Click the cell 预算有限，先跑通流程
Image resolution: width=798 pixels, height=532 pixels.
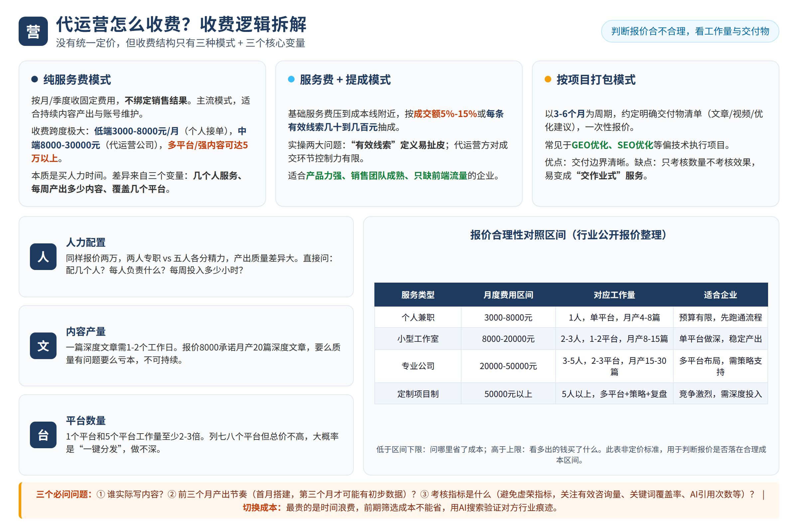720,317
